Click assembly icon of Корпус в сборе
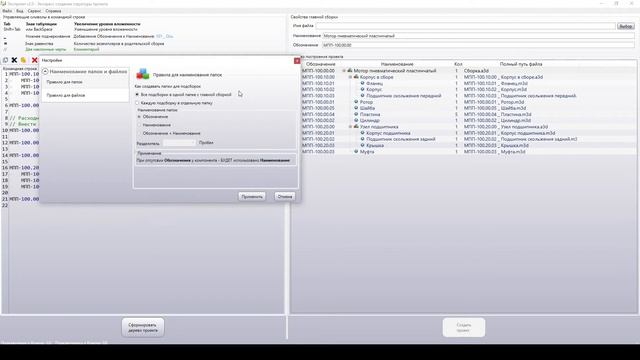The width and height of the screenshot is (640, 360). [x=356, y=77]
